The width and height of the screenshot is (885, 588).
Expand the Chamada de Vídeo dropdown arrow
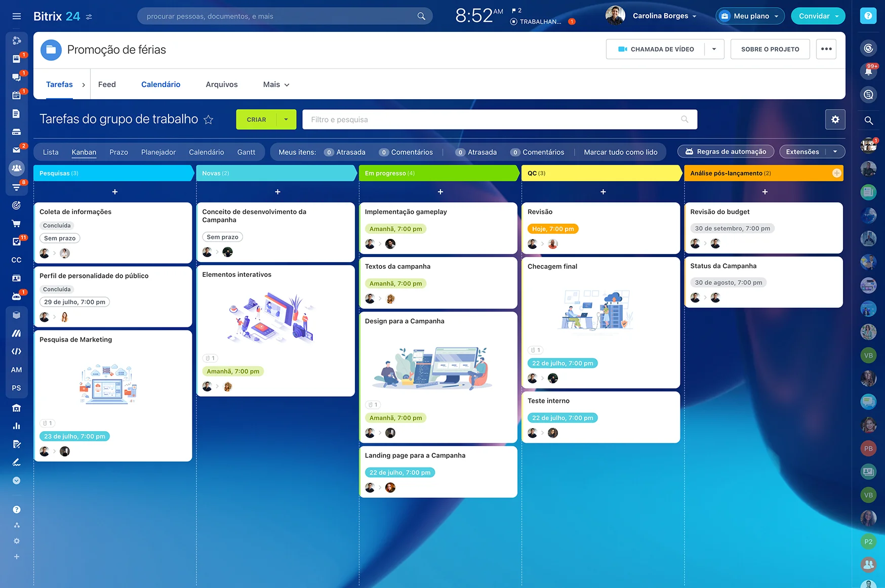pyautogui.click(x=714, y=49)
